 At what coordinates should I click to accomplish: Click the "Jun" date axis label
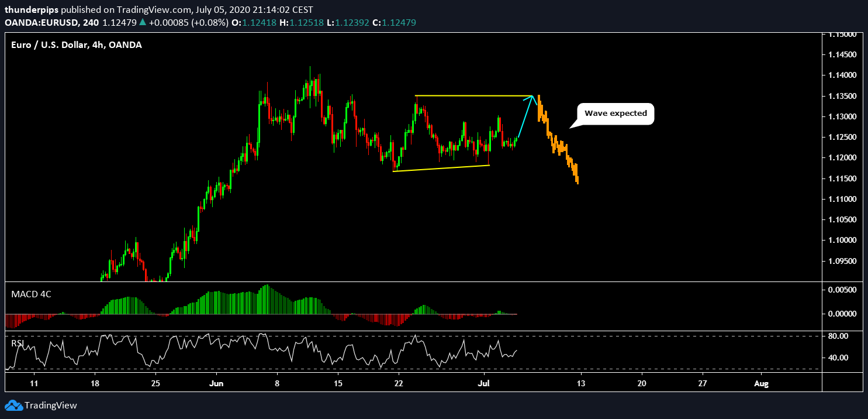[216, 384]
